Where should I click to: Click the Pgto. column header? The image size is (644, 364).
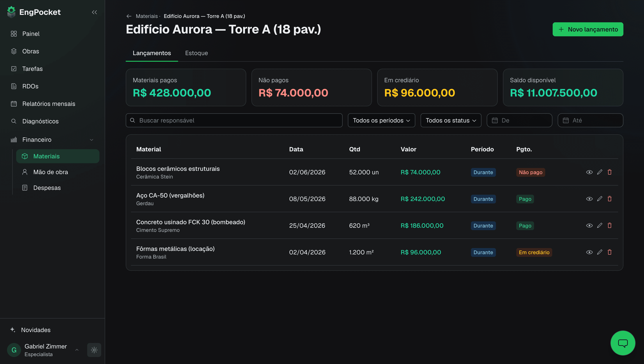pos(524,149)
